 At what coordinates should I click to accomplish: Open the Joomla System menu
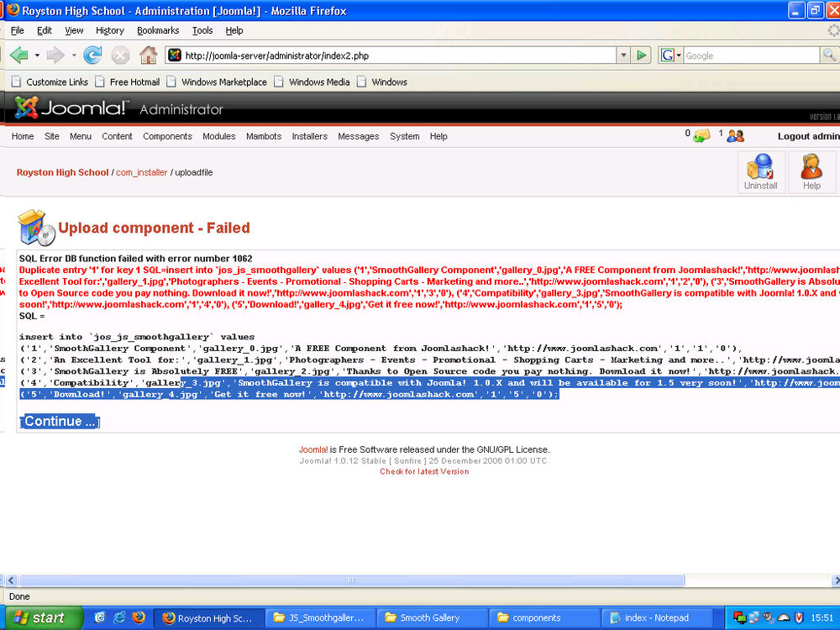[x=405, y=136]
